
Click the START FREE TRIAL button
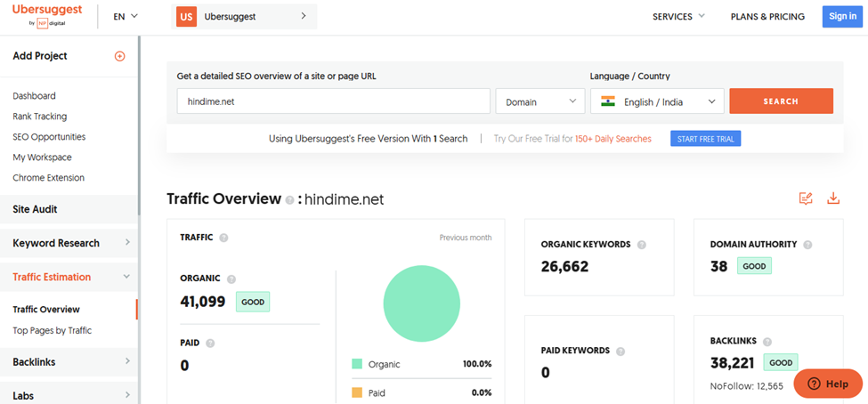tap(706, 139)
